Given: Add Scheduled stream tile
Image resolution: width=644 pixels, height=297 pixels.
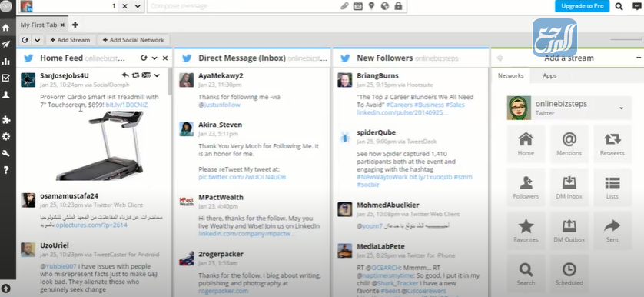Looking at the screenshot, I should coord(569,274).
